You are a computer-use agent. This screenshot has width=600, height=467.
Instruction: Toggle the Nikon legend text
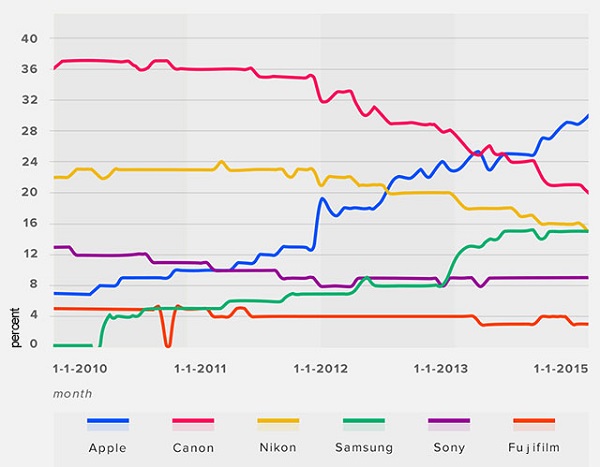click(278, 446)
